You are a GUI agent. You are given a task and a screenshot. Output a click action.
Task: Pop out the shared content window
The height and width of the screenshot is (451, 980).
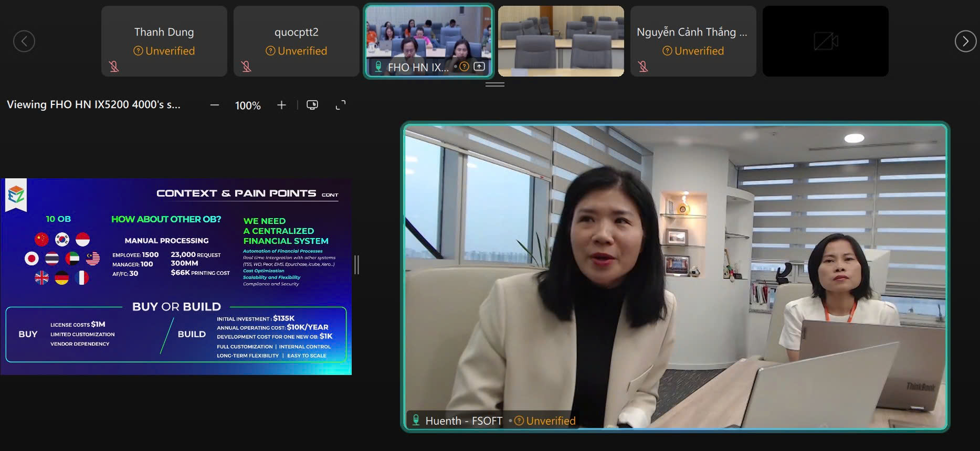pos(312,105)
